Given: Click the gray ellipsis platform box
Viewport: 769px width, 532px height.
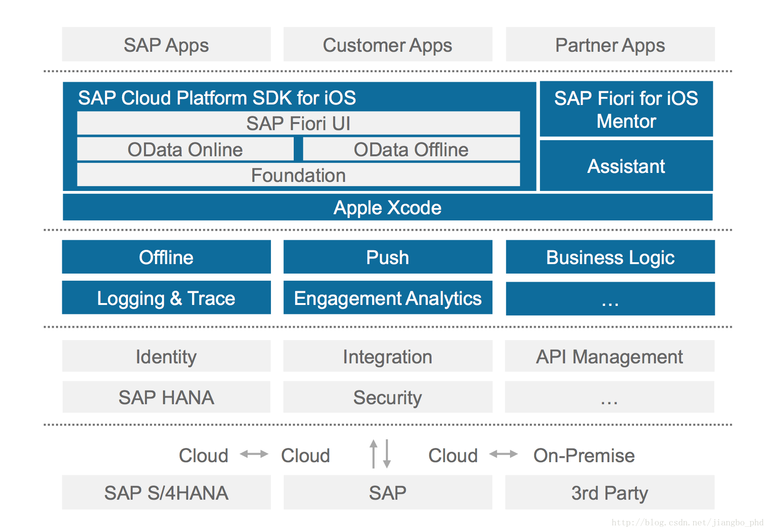Looking at the screenshot, I should [610, 397].
